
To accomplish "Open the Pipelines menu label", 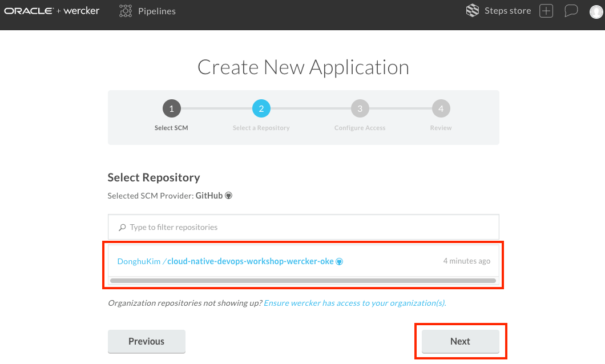I will pyautogui.click(x=156, y=11).
